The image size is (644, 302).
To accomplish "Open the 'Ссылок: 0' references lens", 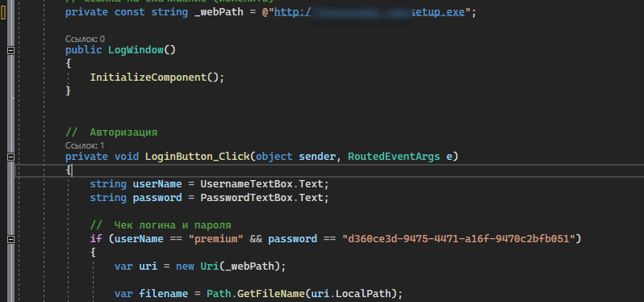I will (x=85, y=39).
